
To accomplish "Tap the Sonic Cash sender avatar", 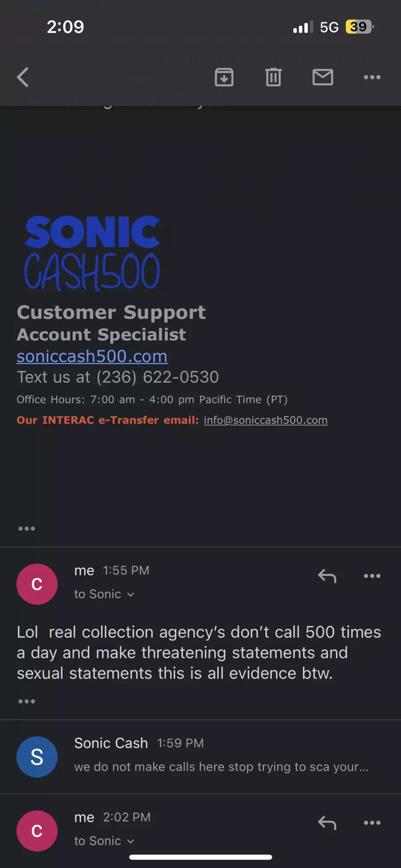I will [x=37, y=757].
